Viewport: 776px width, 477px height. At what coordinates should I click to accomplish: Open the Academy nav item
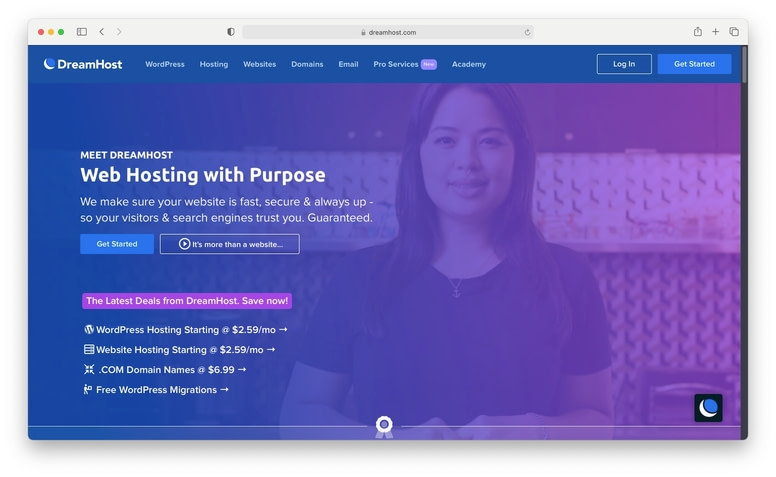[469, 64]
